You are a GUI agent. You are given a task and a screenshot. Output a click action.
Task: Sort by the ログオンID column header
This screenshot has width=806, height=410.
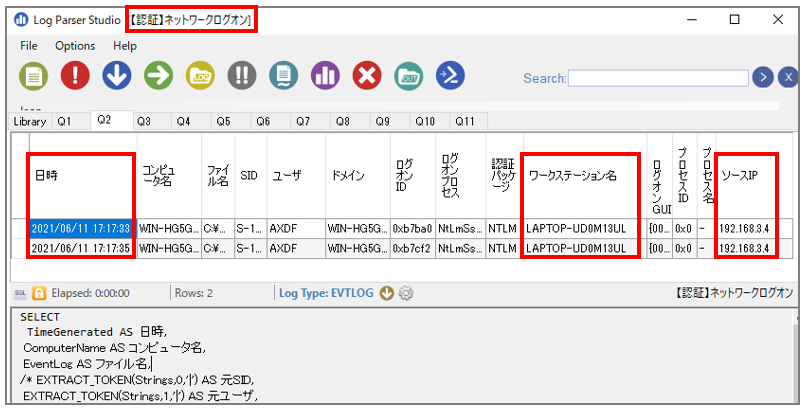[x=413, y=176]
